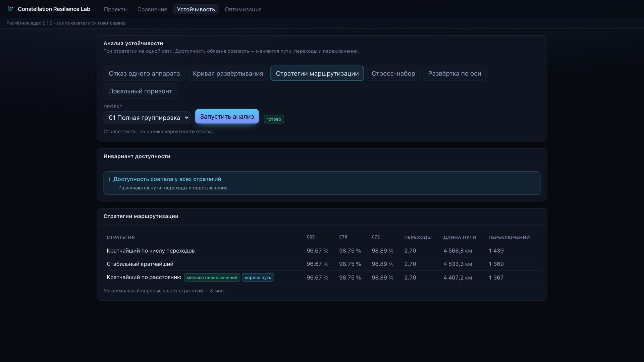Click the switch count 1 439
Viewport: 644px width, 362px height.
coord(496,251)
